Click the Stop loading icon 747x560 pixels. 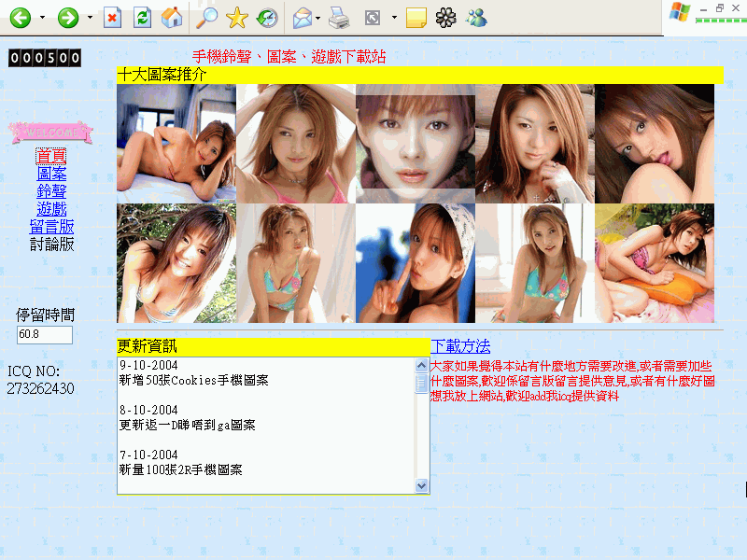pos(112,18)
